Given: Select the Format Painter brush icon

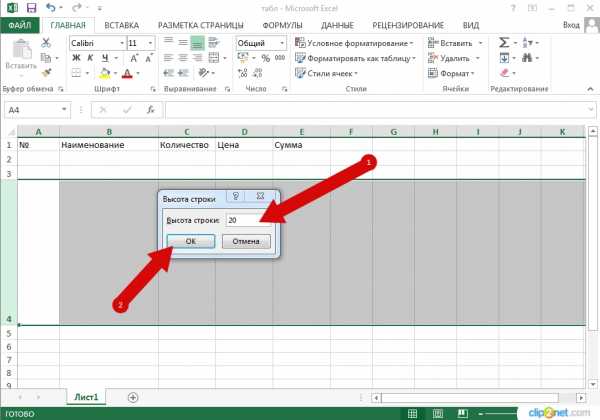Looking at the screenshot, I should tap(47, 72).
